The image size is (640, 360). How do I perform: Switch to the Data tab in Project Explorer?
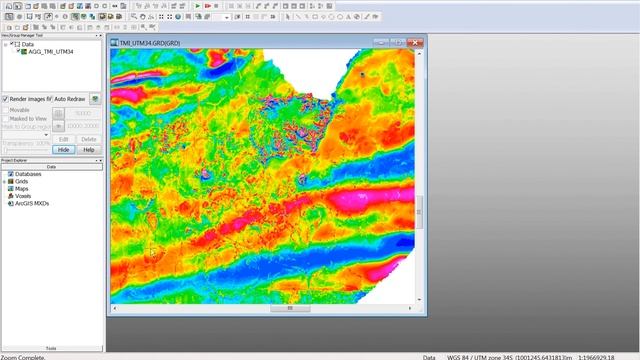point(52,167)
